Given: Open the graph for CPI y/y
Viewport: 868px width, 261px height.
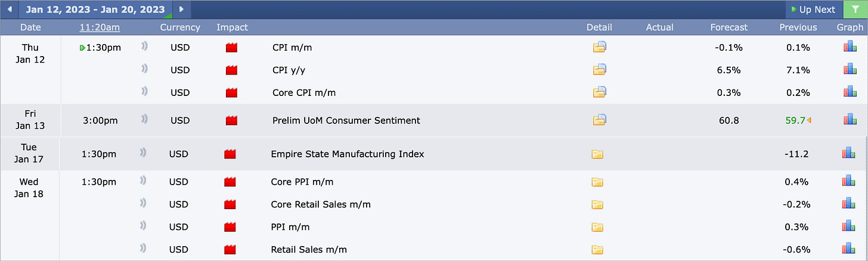Looking at the screenshot, I should [850, 70].
